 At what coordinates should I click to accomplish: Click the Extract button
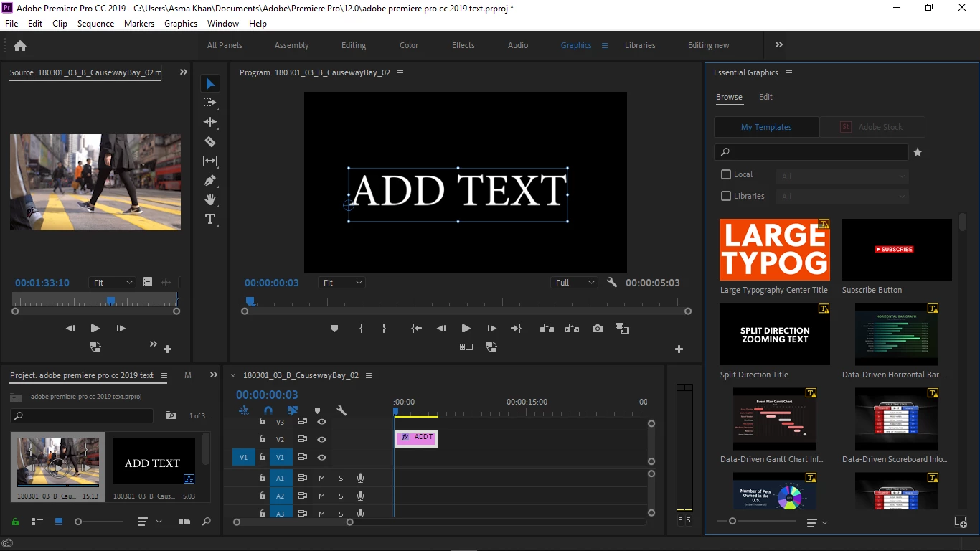(x=572, y=329)
